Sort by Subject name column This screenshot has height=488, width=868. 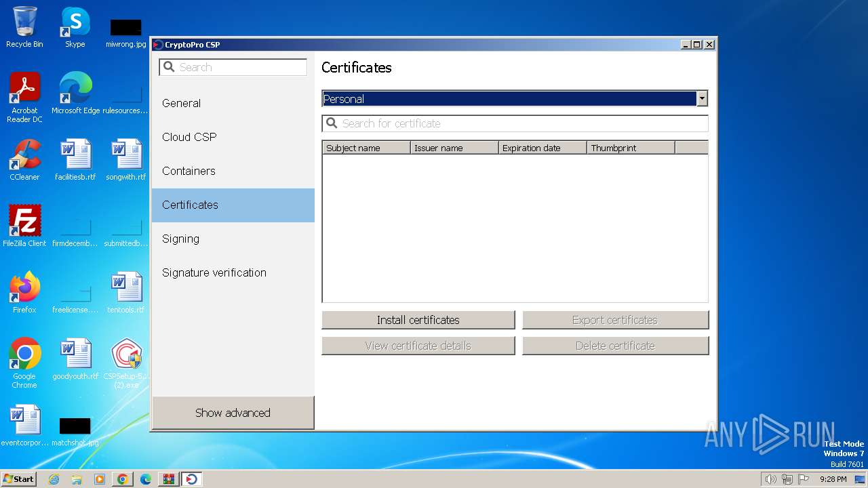(x=366, y=148)
